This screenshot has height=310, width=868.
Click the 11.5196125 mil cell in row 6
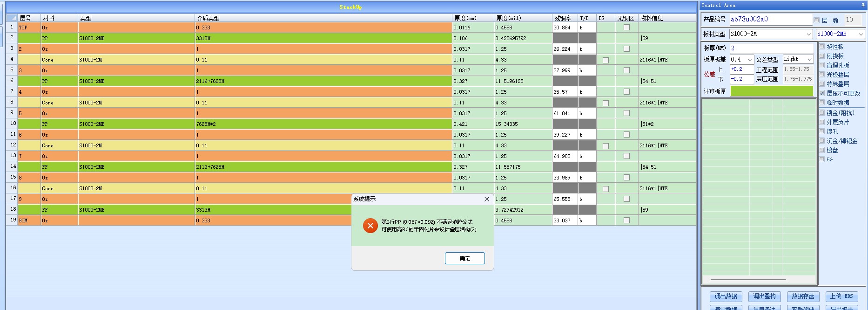(523, 81)
